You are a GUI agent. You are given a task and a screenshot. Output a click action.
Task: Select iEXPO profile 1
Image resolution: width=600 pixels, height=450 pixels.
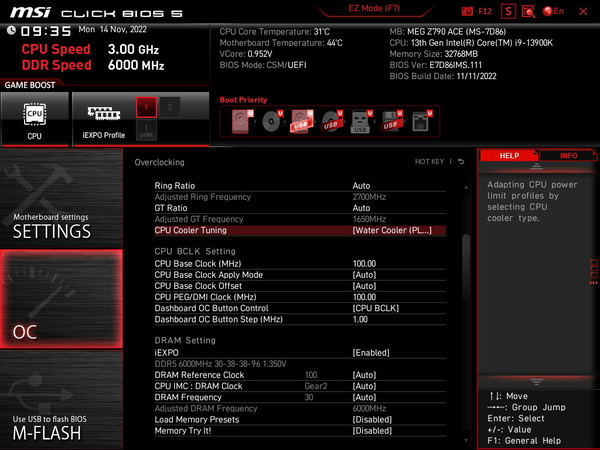point(146,107)
